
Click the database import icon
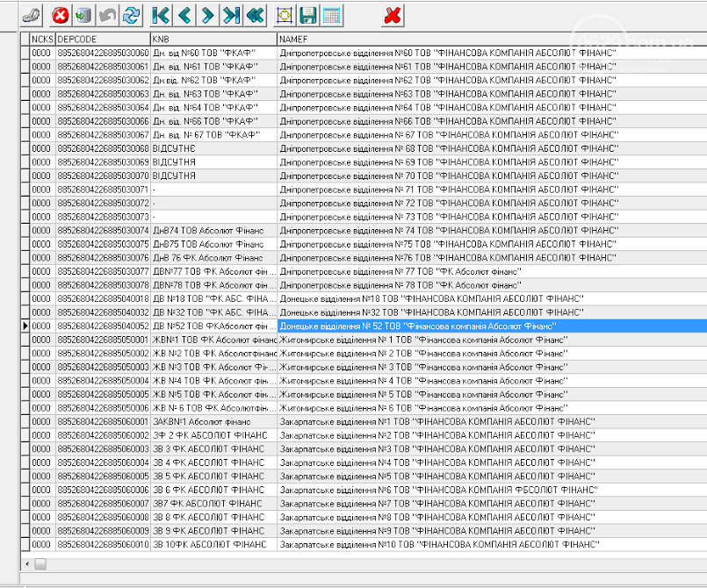83,15
